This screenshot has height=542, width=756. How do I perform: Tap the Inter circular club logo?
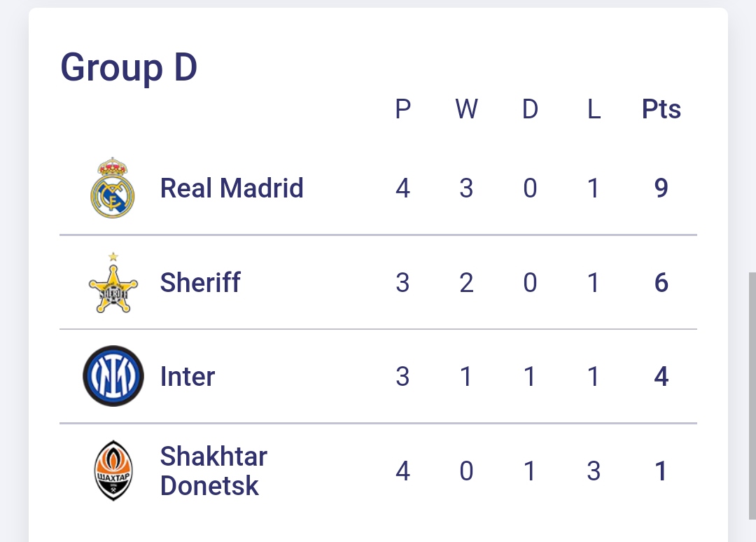tap(113, 376)
